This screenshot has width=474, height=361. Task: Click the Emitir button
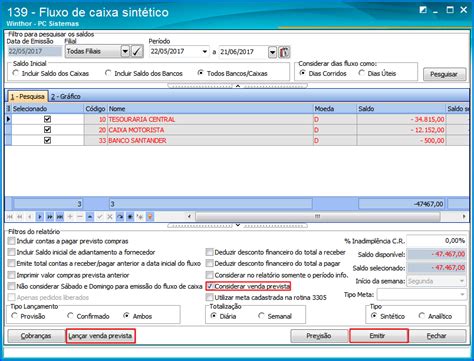point(378,336)
